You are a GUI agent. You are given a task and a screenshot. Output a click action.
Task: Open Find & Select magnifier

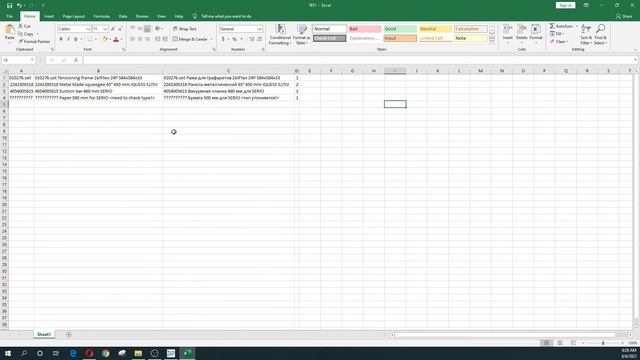tap(600, 34)
